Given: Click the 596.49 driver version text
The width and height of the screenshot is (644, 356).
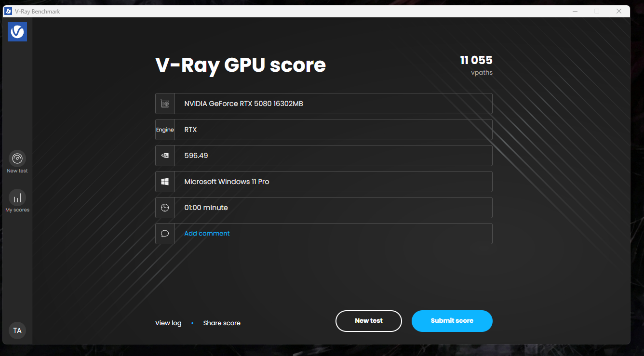Looking at the screenshot, I should pyautogui.click(x=196, y=156).
